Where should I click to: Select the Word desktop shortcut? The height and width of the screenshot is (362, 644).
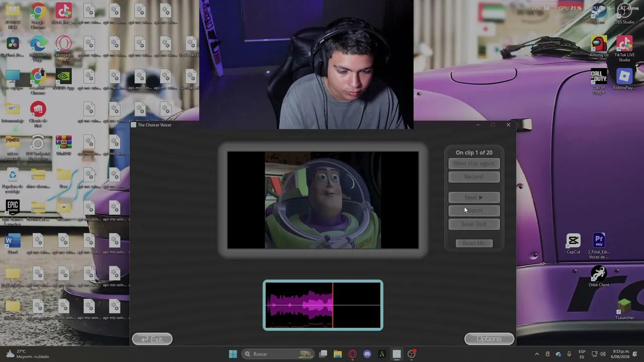coord(13,244)
